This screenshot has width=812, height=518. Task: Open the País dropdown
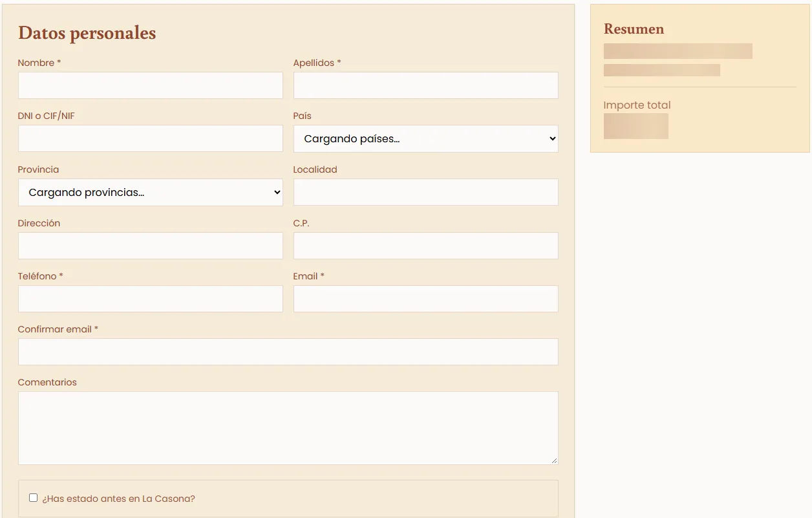pos(426,138)
